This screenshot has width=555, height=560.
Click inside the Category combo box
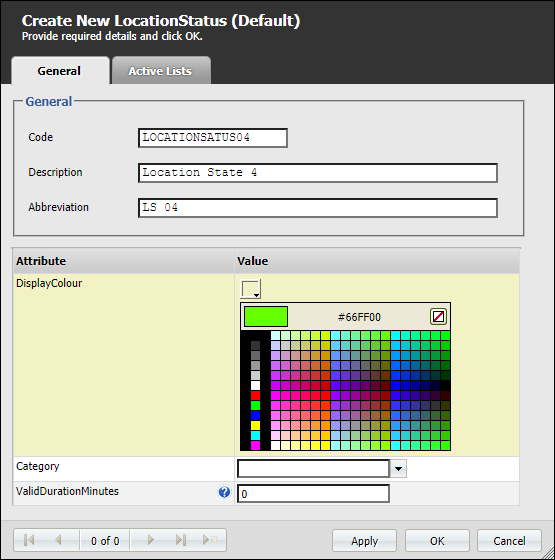pos(313,469)
